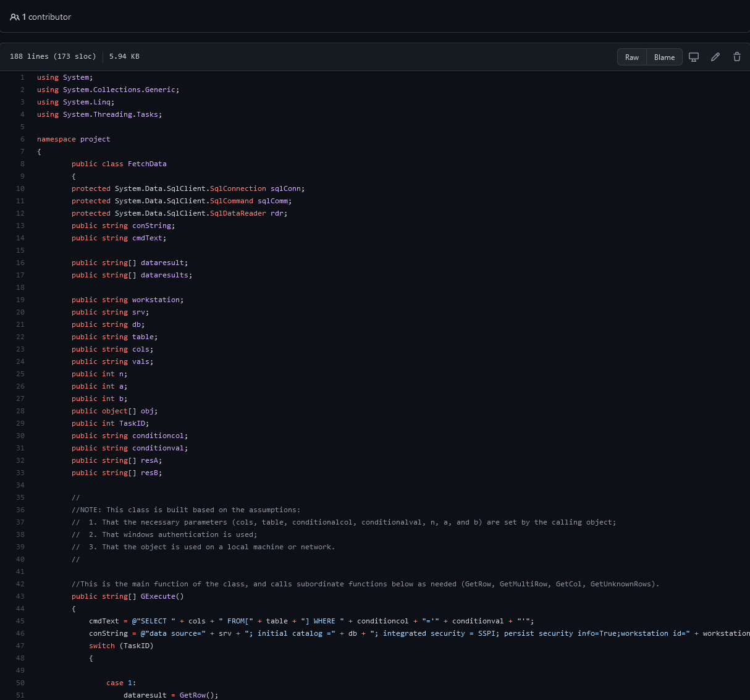The height and width of the screenshot is (700, 750).
Task: Click the 'SqlDataReader' type name
Action: click(x=238, y=213)
